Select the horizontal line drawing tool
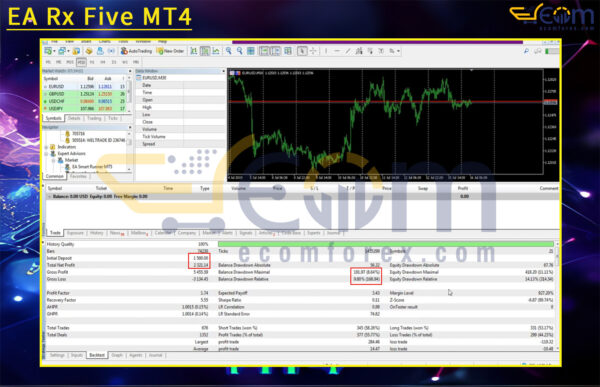The height and width of the screenshot is (387, 600). tap(337, 51)
